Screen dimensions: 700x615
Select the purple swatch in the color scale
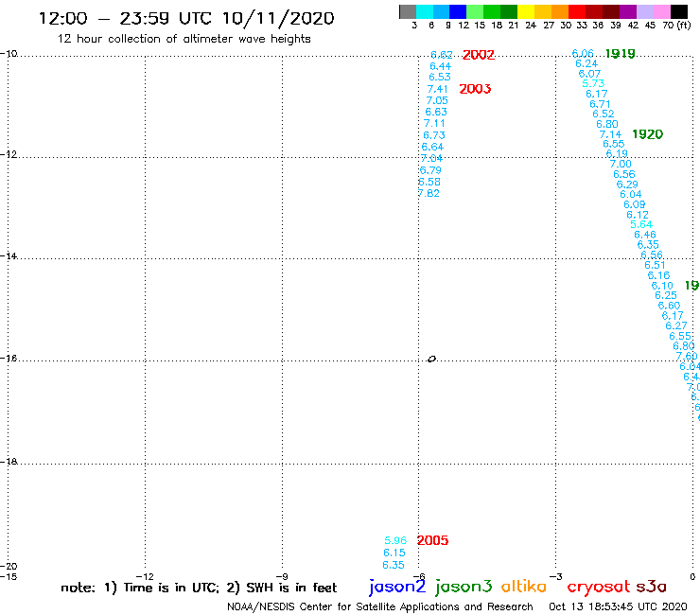[628, 11]
